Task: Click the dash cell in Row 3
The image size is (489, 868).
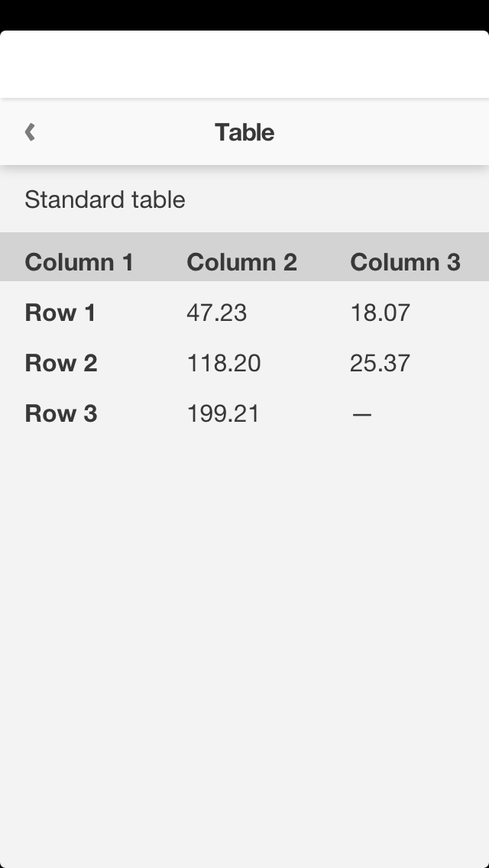Action: 361,414
